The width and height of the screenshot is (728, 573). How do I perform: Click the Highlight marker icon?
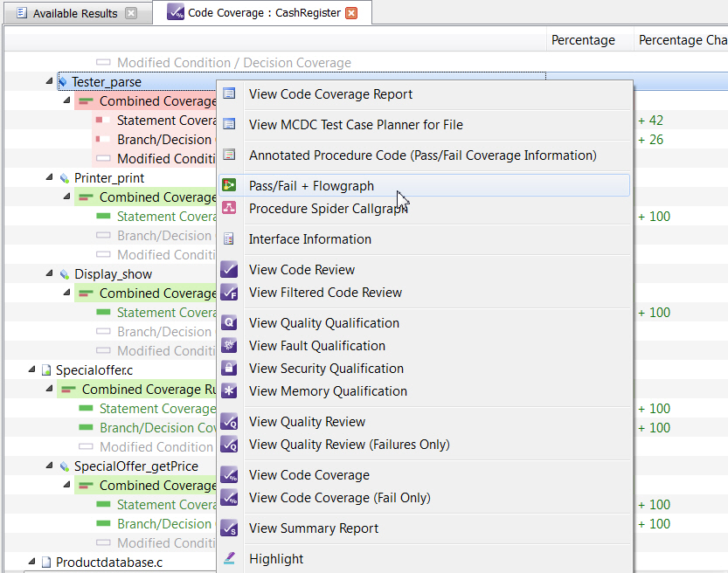tap(229, 559)
